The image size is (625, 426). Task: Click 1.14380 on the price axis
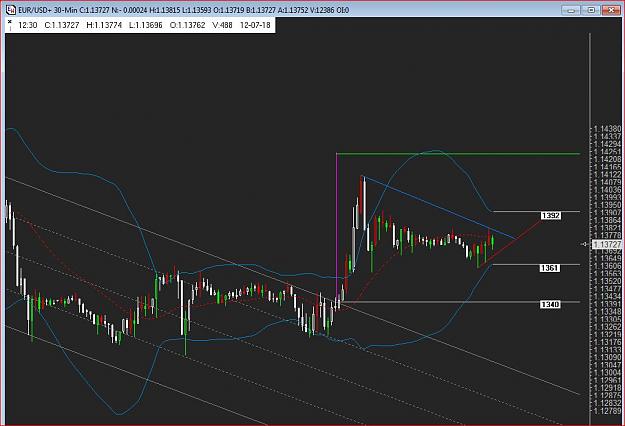607,129
